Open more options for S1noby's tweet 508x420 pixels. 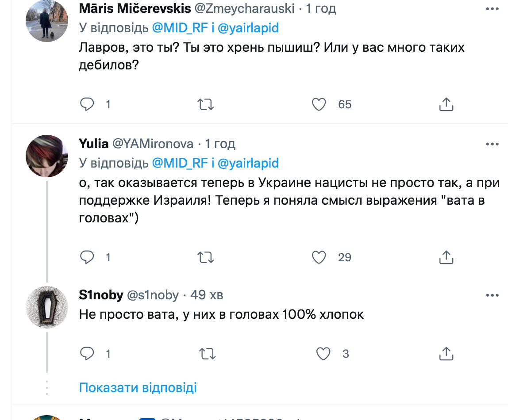(492, 295)
